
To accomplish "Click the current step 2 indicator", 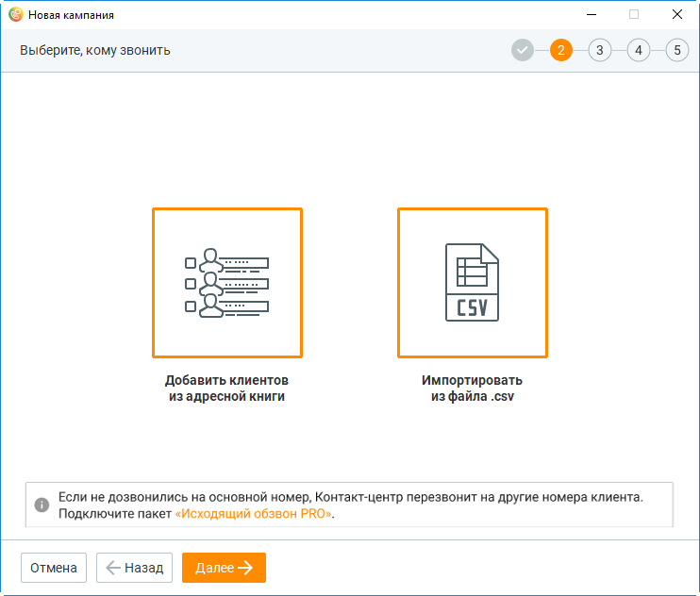I will (x=561, y=50).
